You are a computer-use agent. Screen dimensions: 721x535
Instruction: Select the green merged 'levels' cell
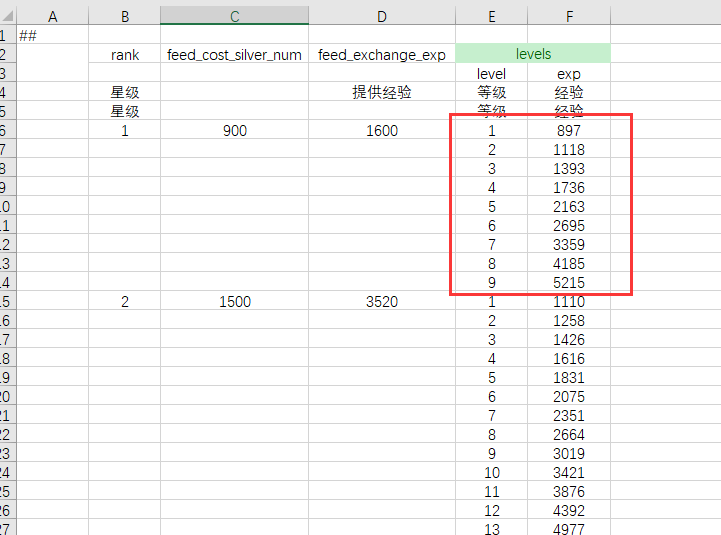[x=532, y=54]
